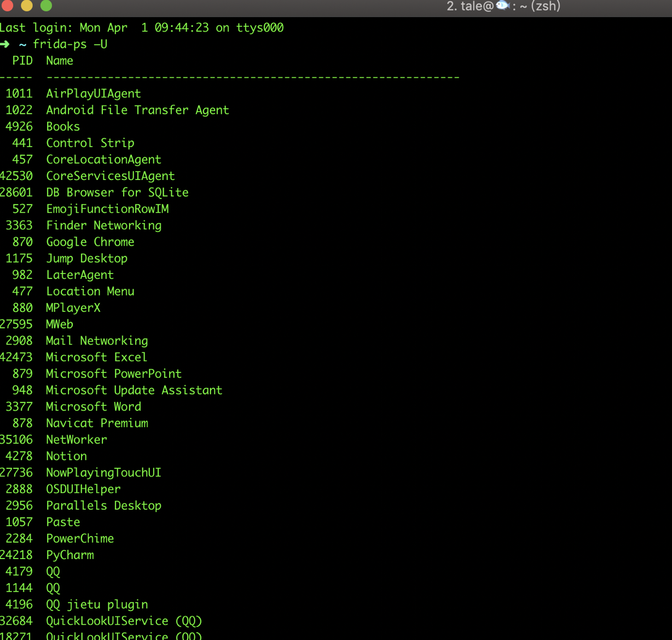Click 'DB Browser for SQLite' entry
Image resolution: width=672 pixels, height=640 pixels.
[118, 192]
